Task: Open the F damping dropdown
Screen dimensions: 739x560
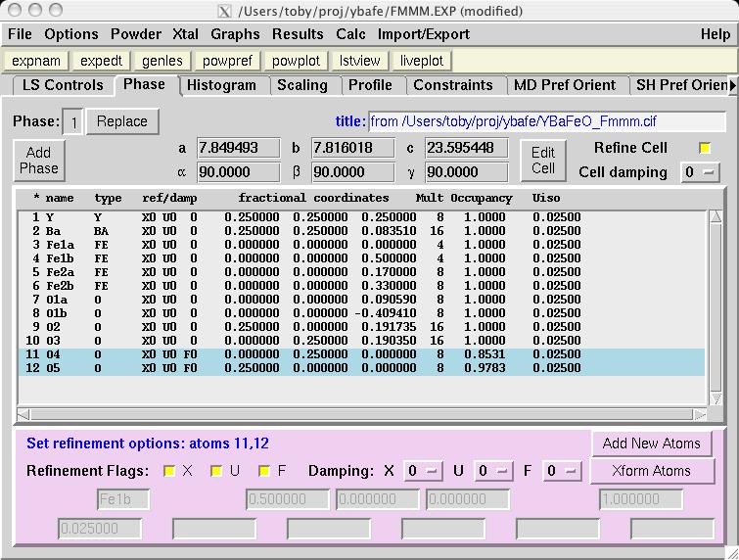Action: [x=562, y=471]
